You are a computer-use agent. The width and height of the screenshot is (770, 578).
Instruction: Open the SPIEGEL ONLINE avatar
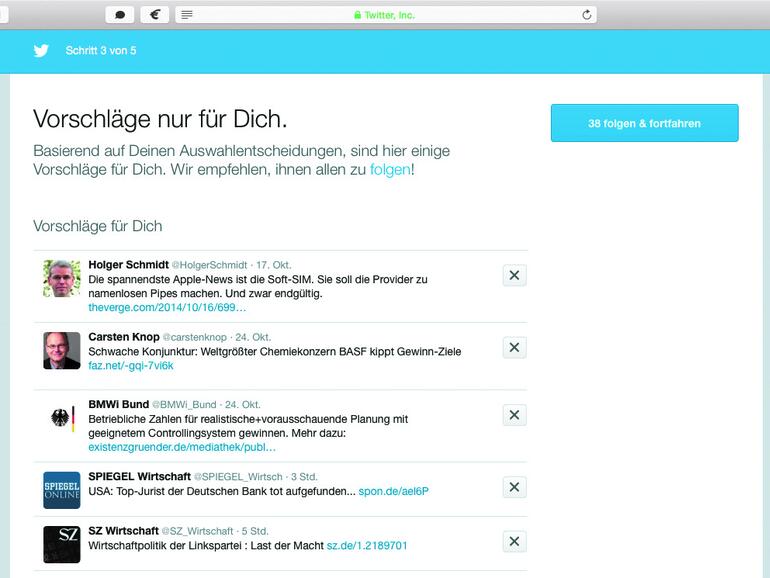pos(62,490)
